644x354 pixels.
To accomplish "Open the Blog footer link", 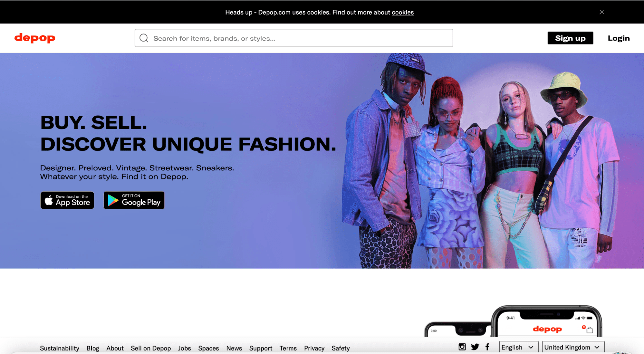I will click(93, 348).
